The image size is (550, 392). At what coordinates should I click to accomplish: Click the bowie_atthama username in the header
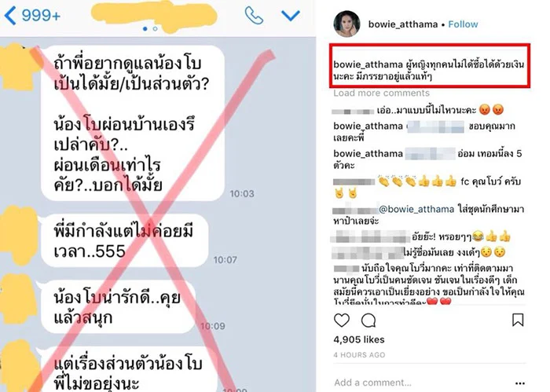tap(402, 24)
